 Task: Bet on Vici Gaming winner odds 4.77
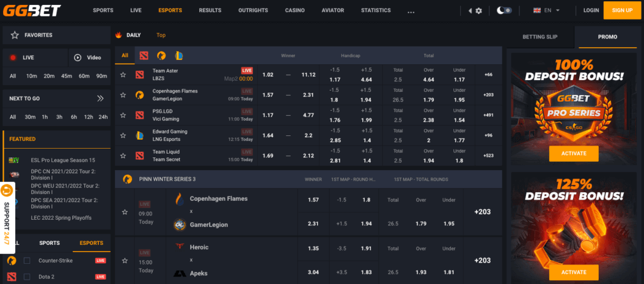click(x=308, y=115)
